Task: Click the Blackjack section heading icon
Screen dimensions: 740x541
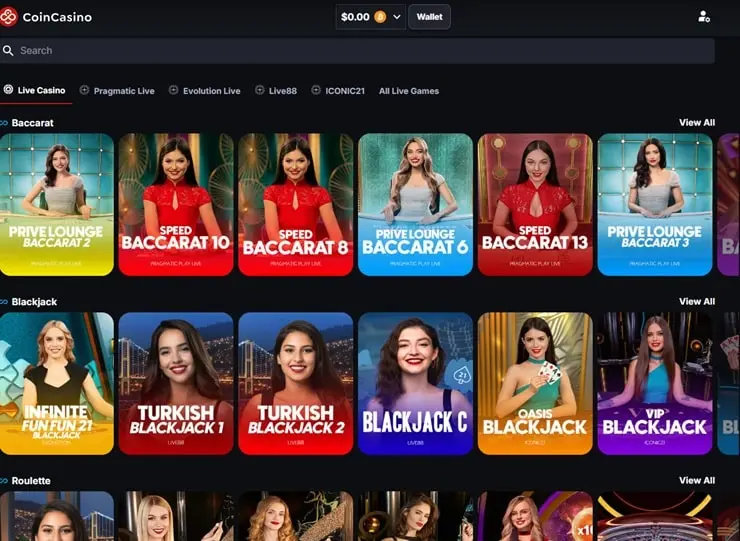Action: [x=4, y=302]
